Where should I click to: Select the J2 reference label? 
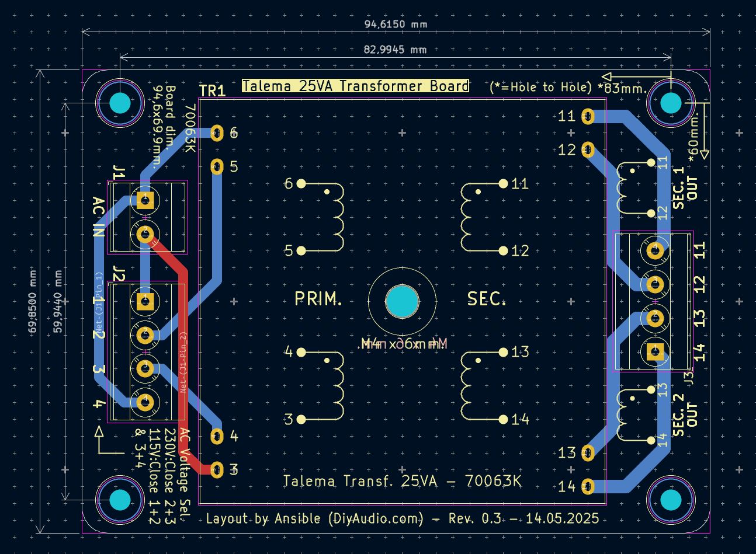(x=119, y=273)
